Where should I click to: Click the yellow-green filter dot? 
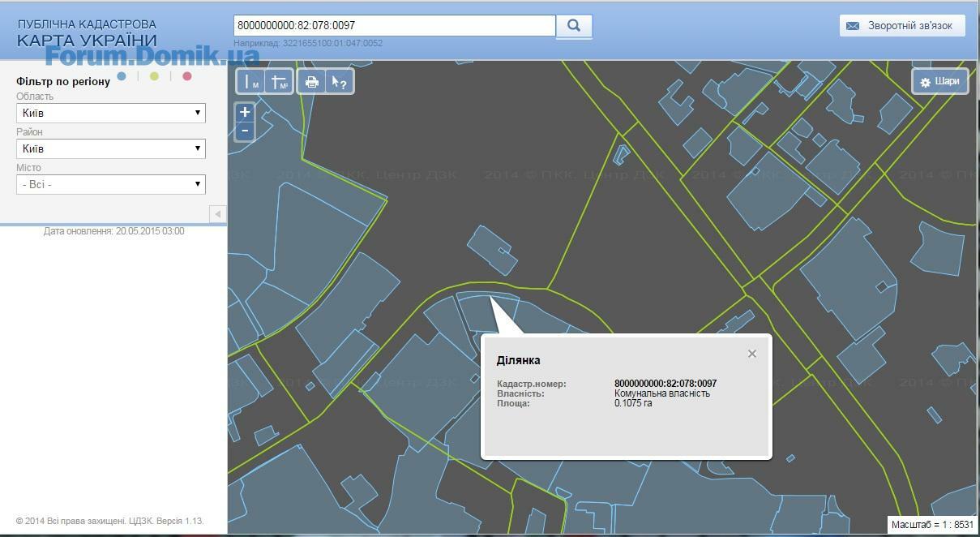tap(154, 76)
